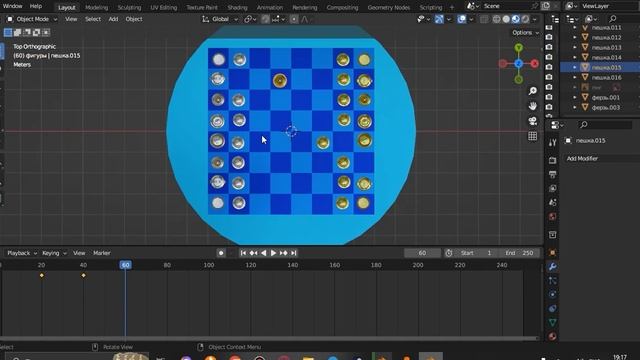This screenshot has height=360, width=640.
Task: Open the Playback dropdown in timeline
Action: click(22, 253)
